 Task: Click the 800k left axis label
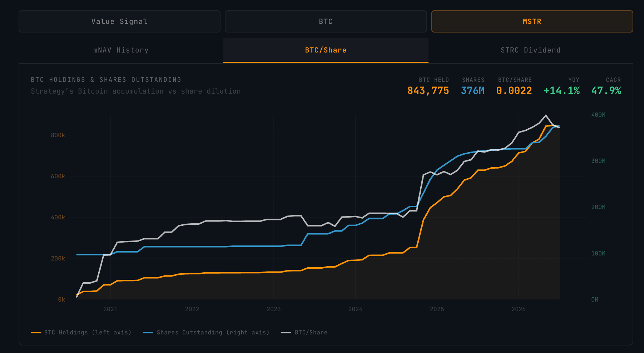(x=58, y=135)
